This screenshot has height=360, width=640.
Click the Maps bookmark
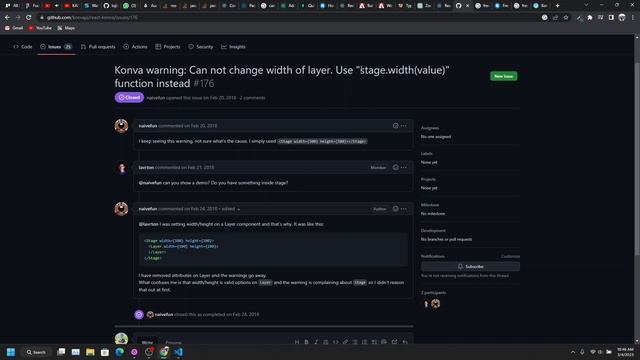(66, 28)
